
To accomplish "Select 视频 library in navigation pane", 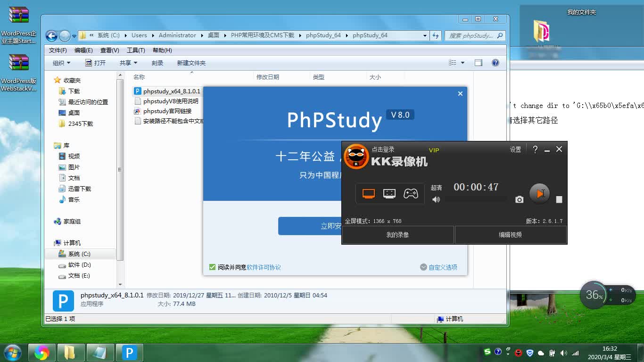I will 69,156.
